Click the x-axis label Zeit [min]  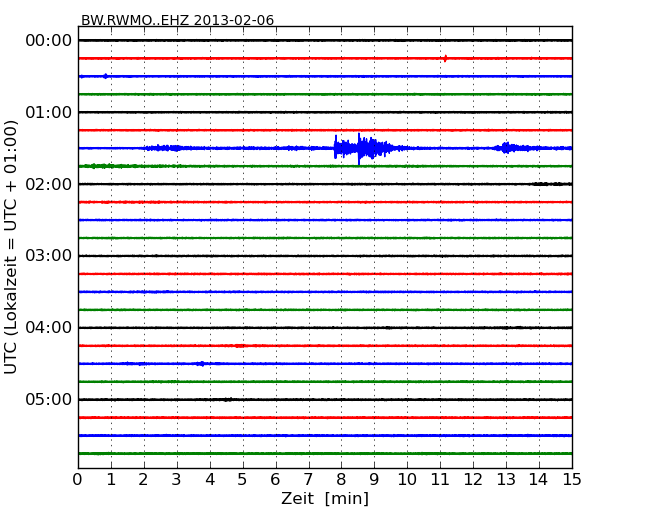coord(325,498)
